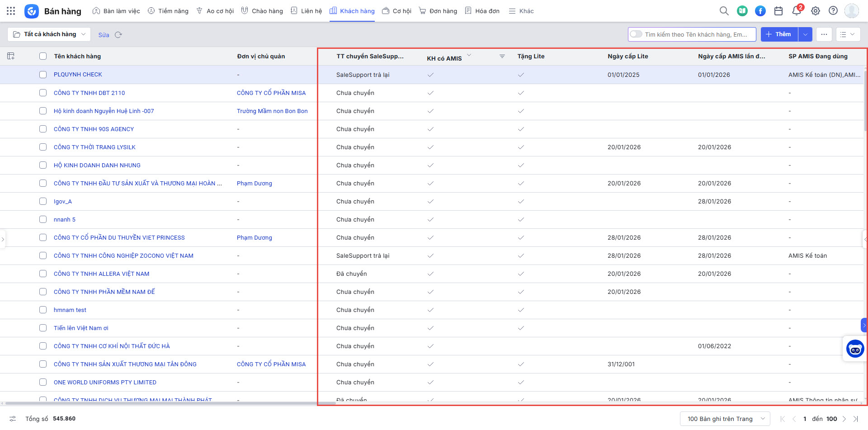The height and width of the screenshot is (430, 868).
Task: Click the search magnifier icon in header
Action: [724, 11]
